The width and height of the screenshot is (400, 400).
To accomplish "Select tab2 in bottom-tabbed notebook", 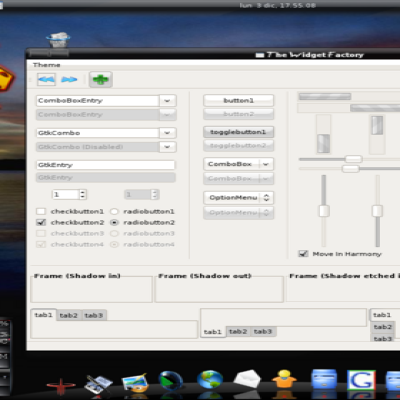I will [x=238, y=331].
